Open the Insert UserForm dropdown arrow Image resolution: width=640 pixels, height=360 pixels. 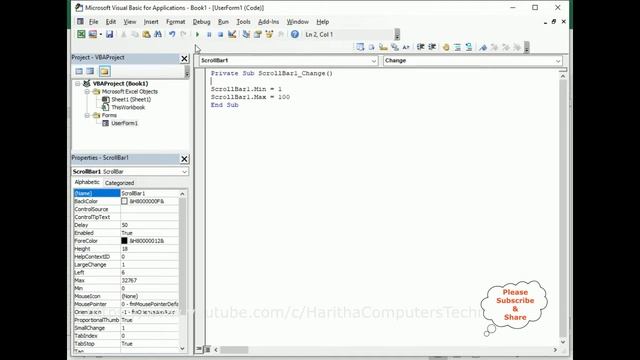point(100,34)
